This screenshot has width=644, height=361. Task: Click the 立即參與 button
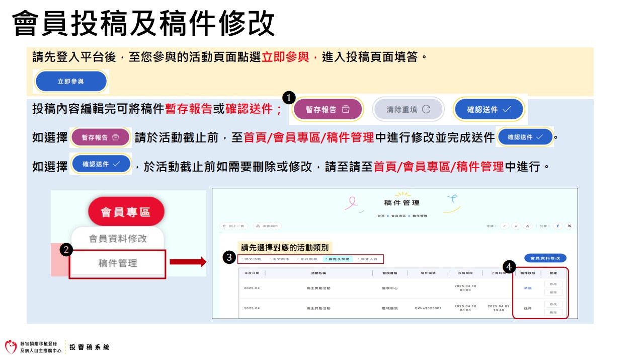pos(70,81)
